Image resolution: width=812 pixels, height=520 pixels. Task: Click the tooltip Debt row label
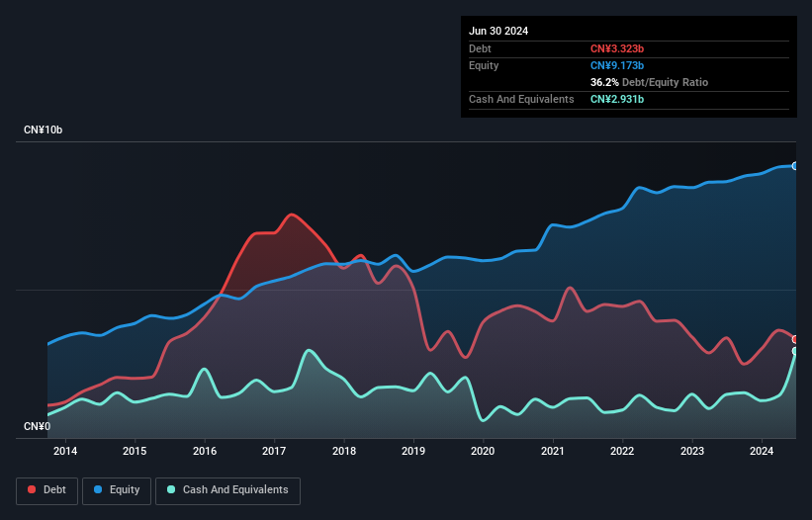point(480,48)
